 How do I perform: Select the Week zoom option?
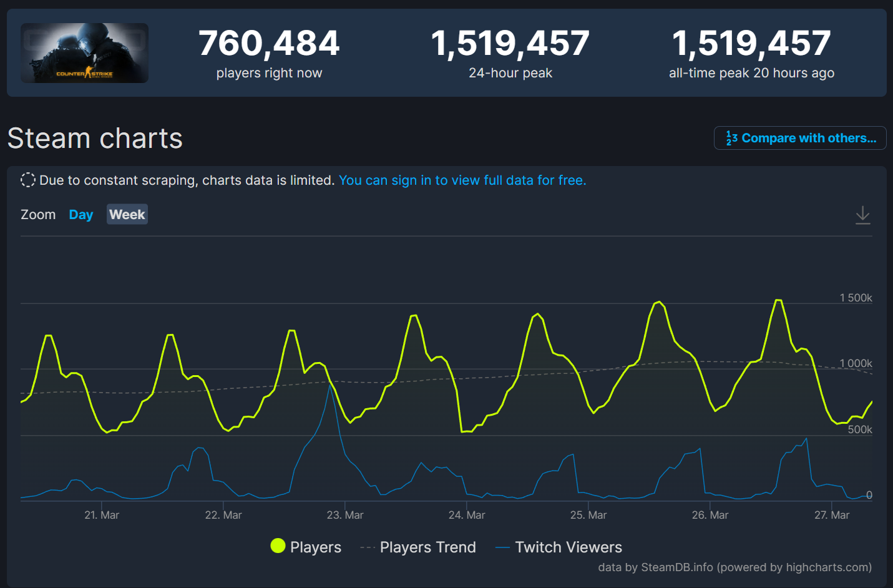(127, 214)
